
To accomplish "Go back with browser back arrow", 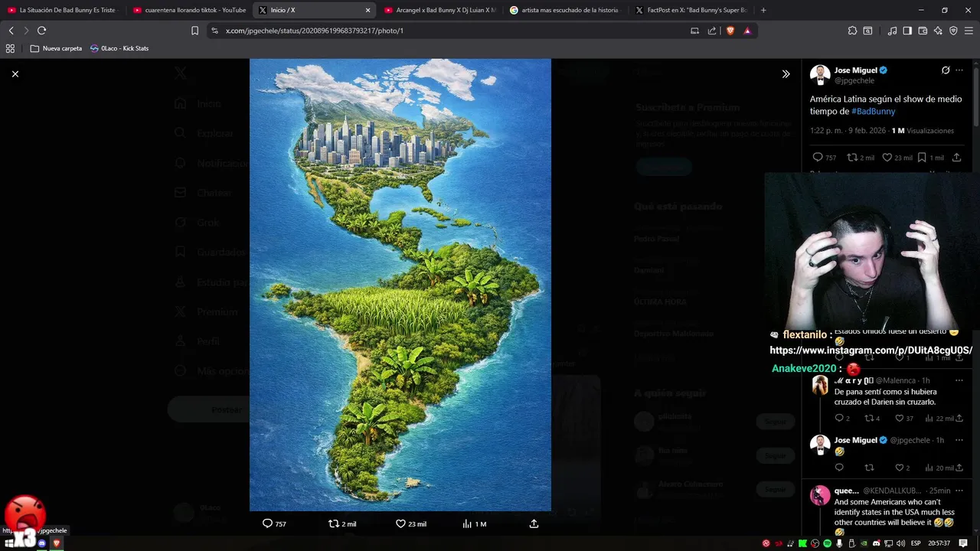I will tap(11, 31).
